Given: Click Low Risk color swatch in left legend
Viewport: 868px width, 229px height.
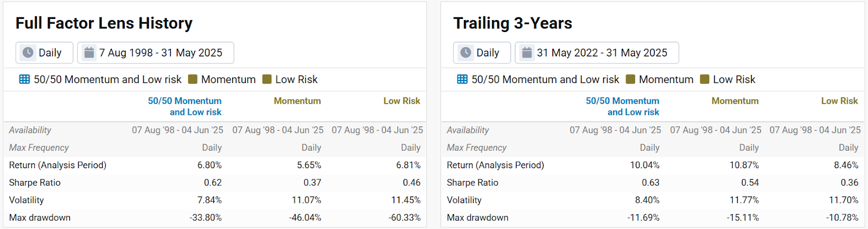Looking at the screenshot, I should pyautogui.click(x=267, y=79).
